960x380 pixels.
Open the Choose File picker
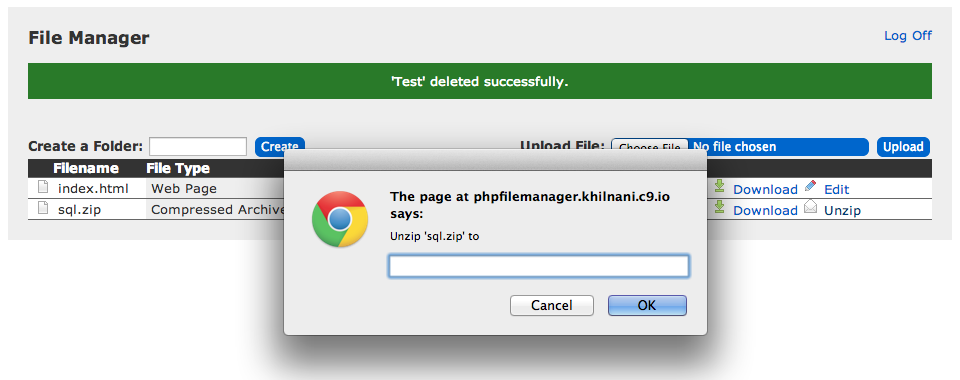pyautogui.click(x=650, y=146)
